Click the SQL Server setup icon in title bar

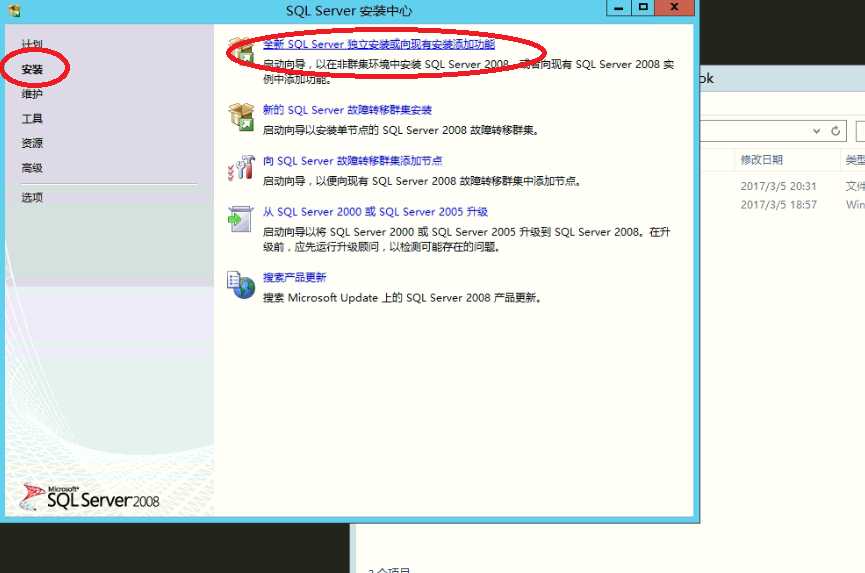coord(14,9)
